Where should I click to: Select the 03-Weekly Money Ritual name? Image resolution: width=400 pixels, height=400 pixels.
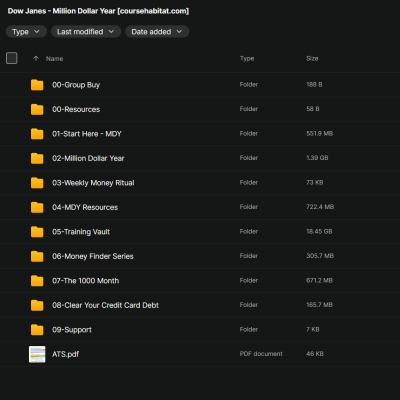93,183
